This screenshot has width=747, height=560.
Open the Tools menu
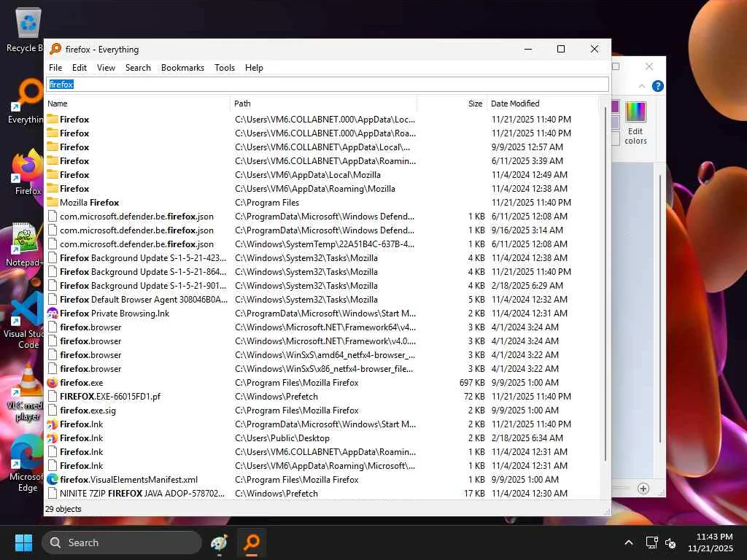click(225, 68)
